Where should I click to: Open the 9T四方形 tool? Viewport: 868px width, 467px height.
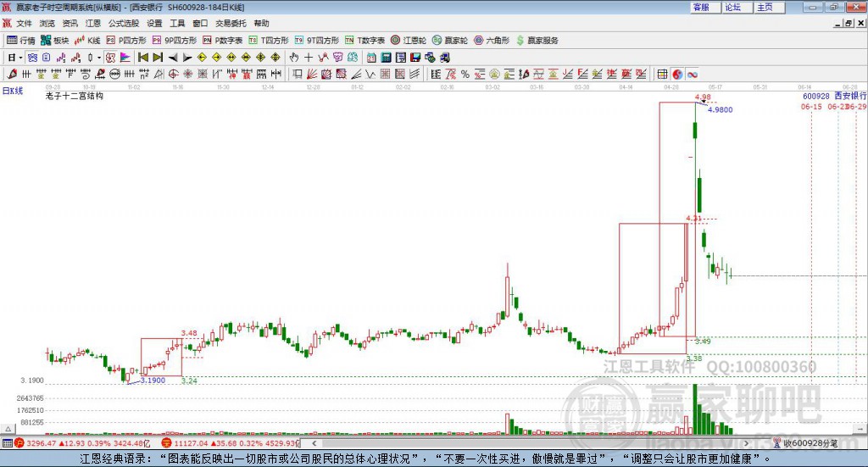[317, 41]
